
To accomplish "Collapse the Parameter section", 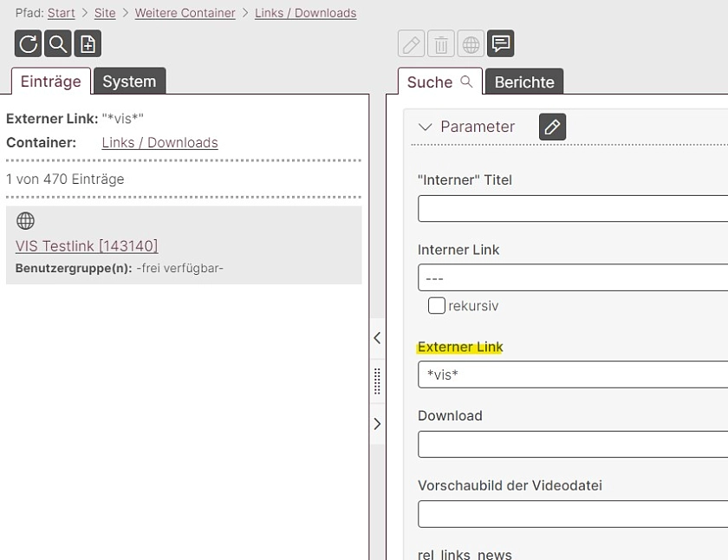I will [x=425, y=127].
